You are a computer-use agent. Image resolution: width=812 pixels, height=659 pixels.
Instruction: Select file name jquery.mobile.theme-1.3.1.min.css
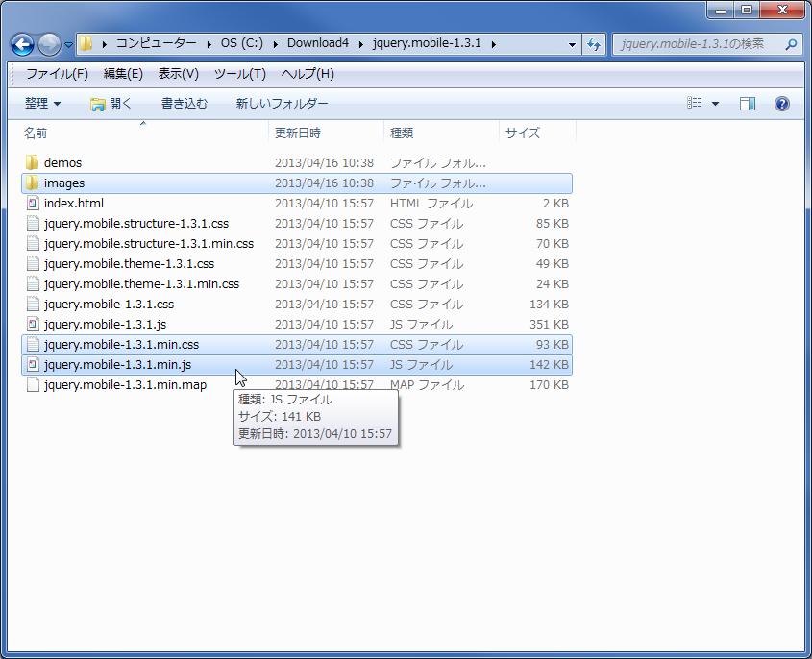tap(141, 284)
